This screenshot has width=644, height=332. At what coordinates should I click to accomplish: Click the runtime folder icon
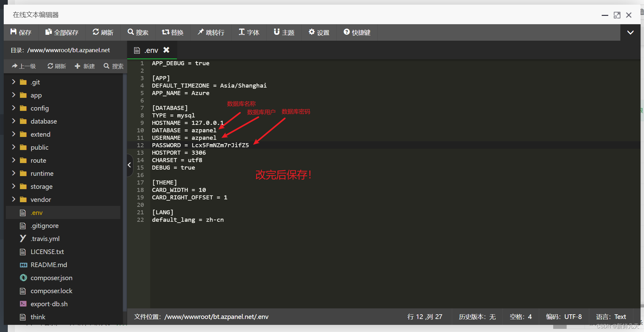pos(23,173)
